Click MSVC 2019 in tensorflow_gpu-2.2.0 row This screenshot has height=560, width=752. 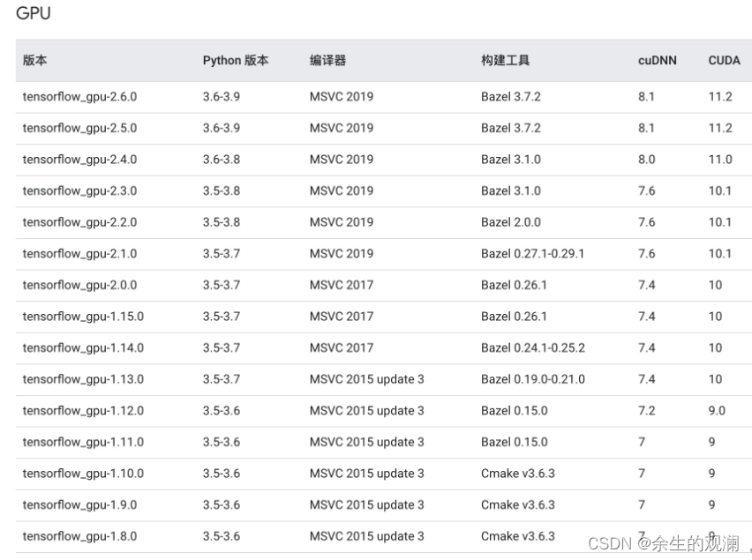[342, 222]
